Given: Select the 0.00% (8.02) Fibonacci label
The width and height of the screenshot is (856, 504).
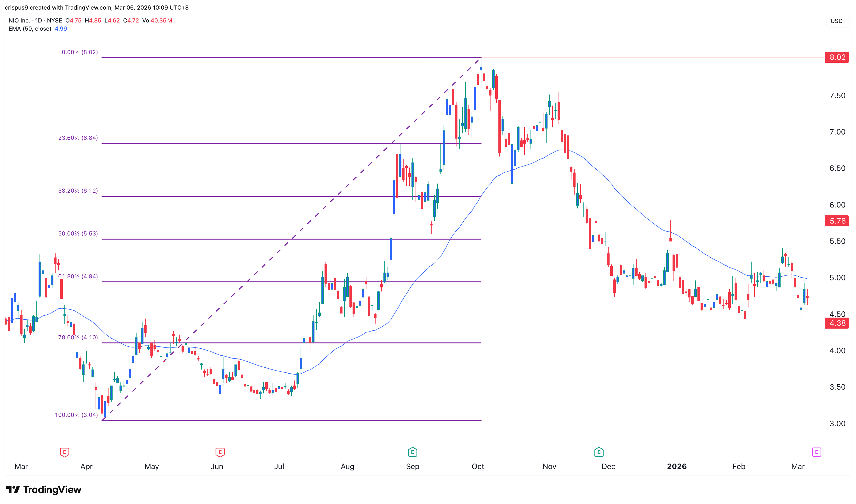Looking at the screenshot, I should point(80,52).
